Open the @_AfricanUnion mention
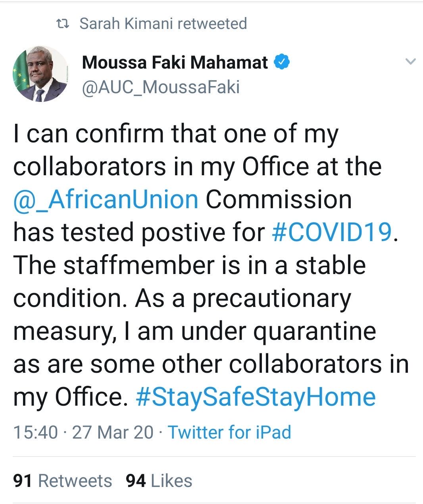Screen dimensions: 423x504 click(106, 199)
